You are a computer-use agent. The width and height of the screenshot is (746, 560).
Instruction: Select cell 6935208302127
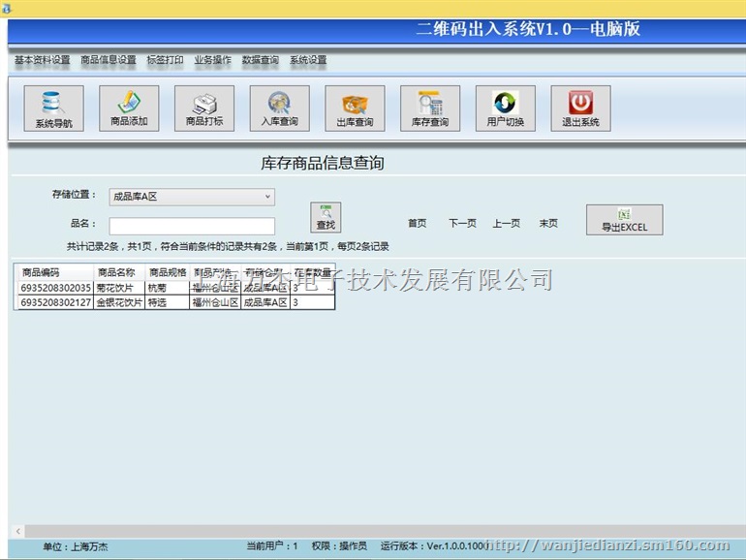[55, 302]
